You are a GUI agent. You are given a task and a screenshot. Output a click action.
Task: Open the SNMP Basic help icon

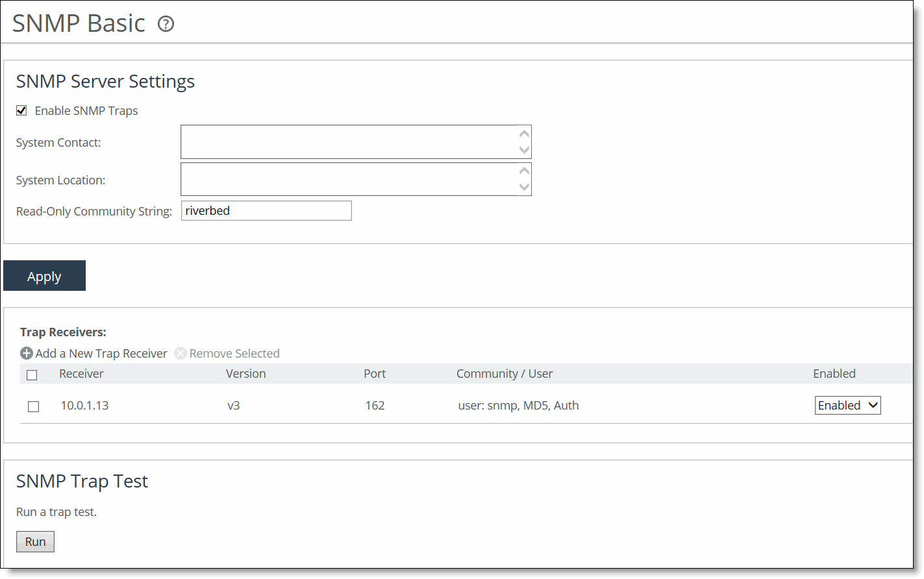click(166, 24)
